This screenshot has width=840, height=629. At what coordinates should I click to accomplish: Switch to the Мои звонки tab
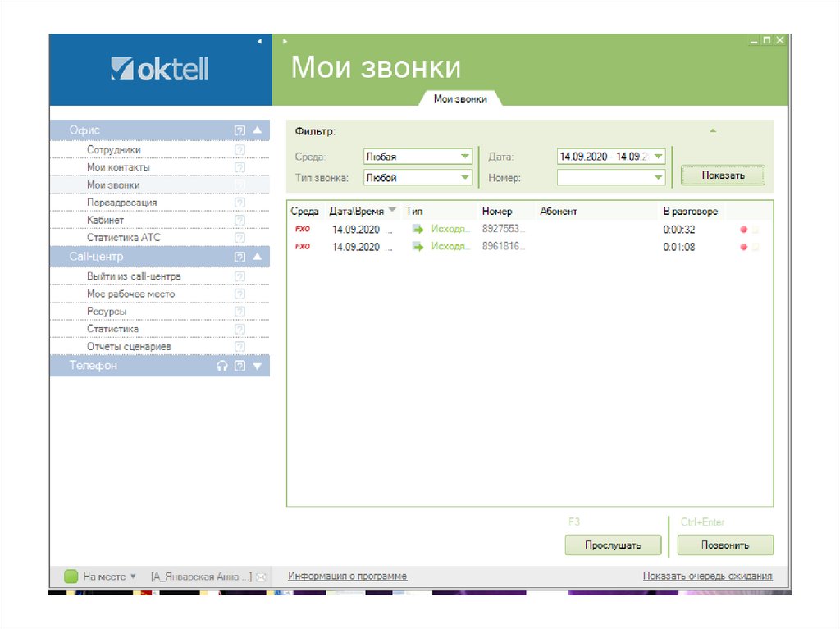(460, 98)
